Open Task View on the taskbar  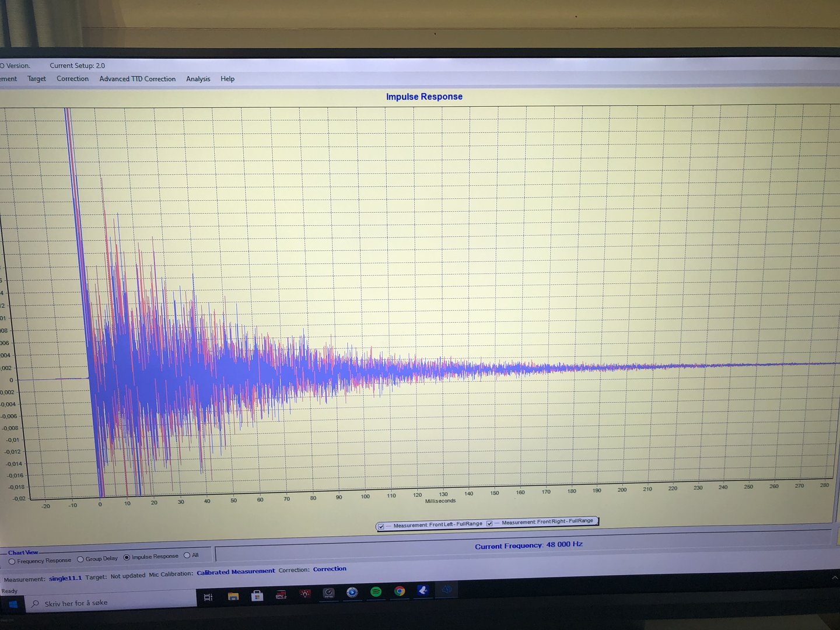click(x=208, y=597)
